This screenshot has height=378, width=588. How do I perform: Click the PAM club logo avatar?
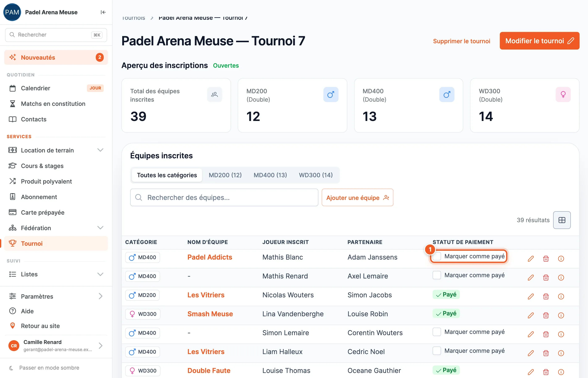(12, 12)
